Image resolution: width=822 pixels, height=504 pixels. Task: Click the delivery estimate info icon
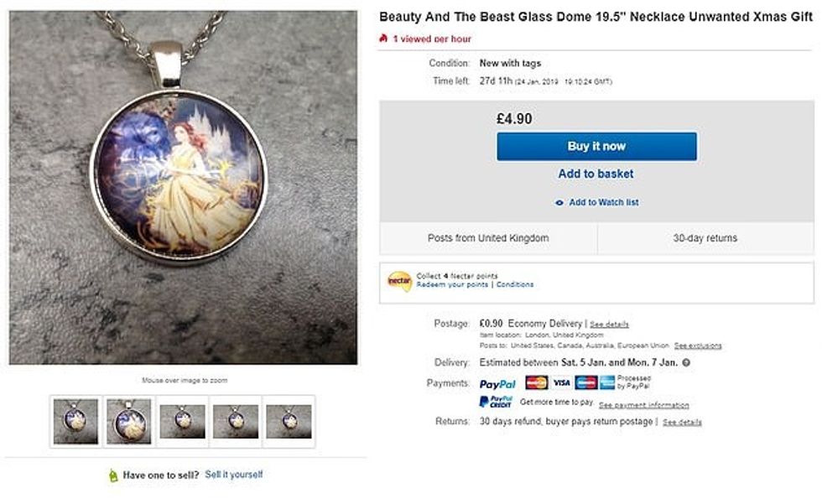tap(686, 363)
